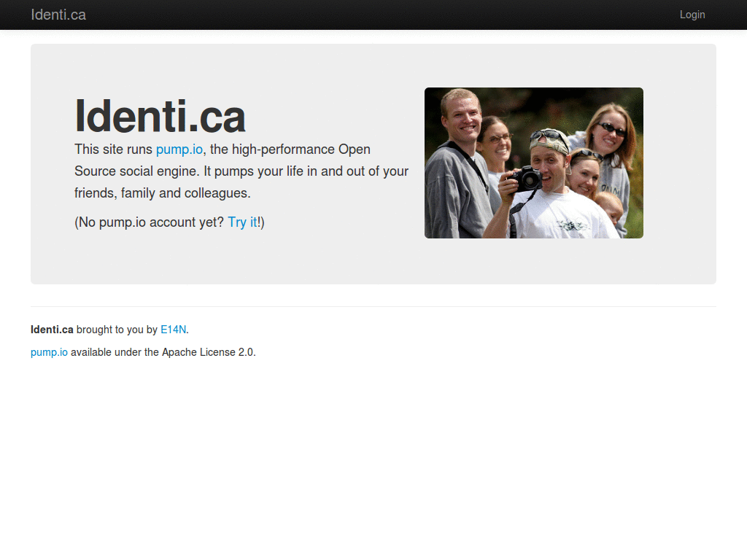Click the No pump.io account prompt
This screenshot has height=560, width=747.
pos(146,222)
